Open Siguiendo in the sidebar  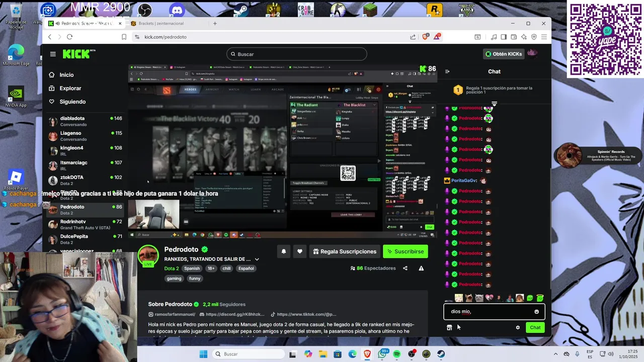coord(72,102)
